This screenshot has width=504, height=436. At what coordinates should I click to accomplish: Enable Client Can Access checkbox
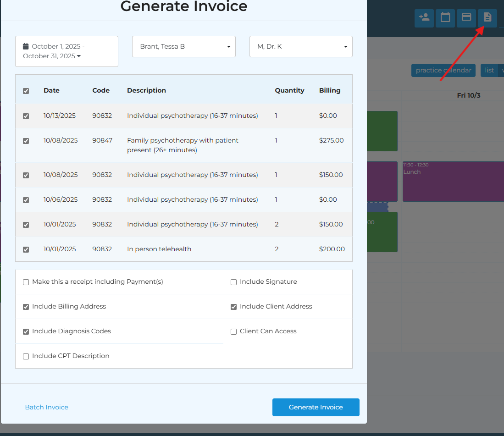pos(234,331)
